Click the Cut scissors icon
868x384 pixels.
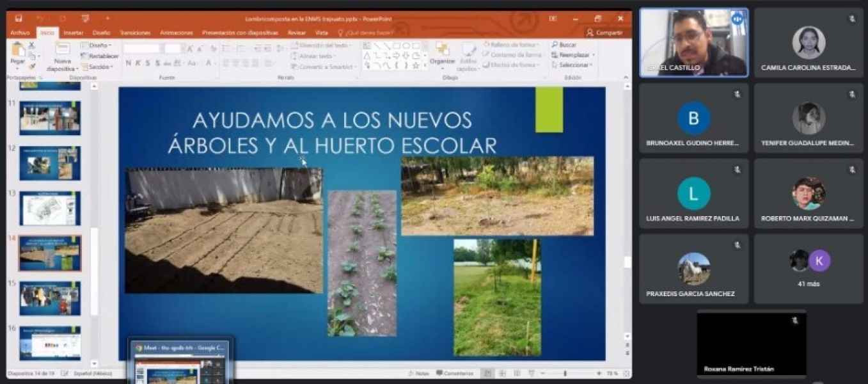coord(32,45)
